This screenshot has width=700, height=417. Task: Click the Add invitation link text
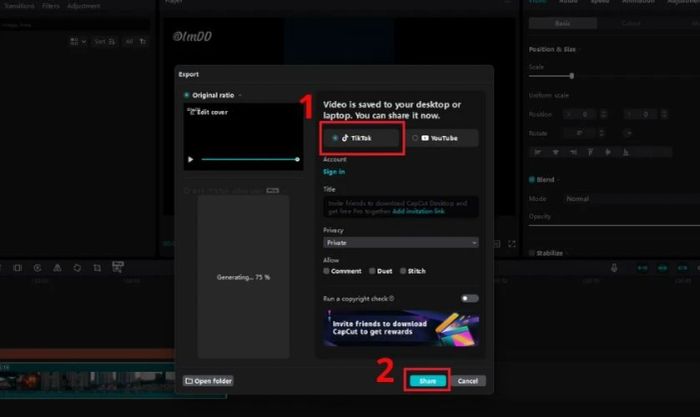tap(418, 211)
